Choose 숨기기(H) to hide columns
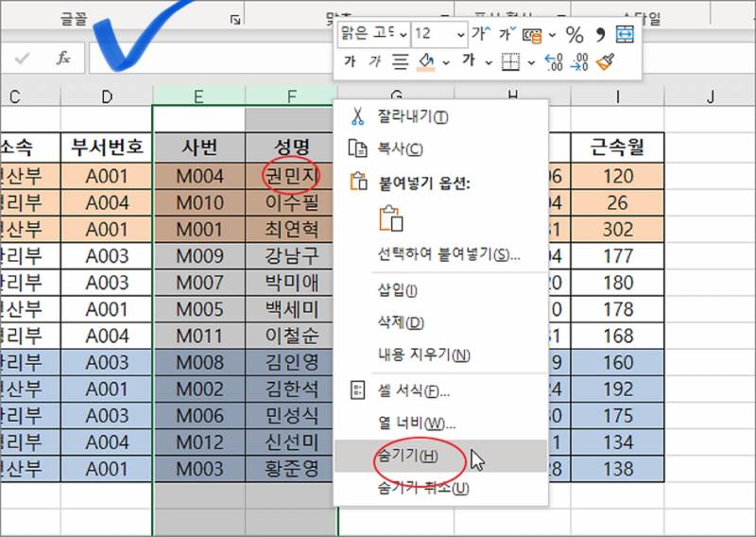This screenshot has height=537, width=756. coord(441,456)
